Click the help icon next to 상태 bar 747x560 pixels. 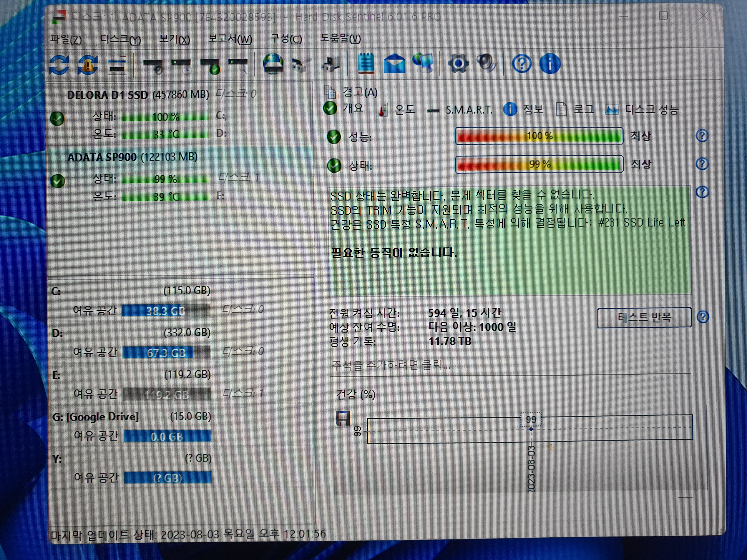(702, 164)
